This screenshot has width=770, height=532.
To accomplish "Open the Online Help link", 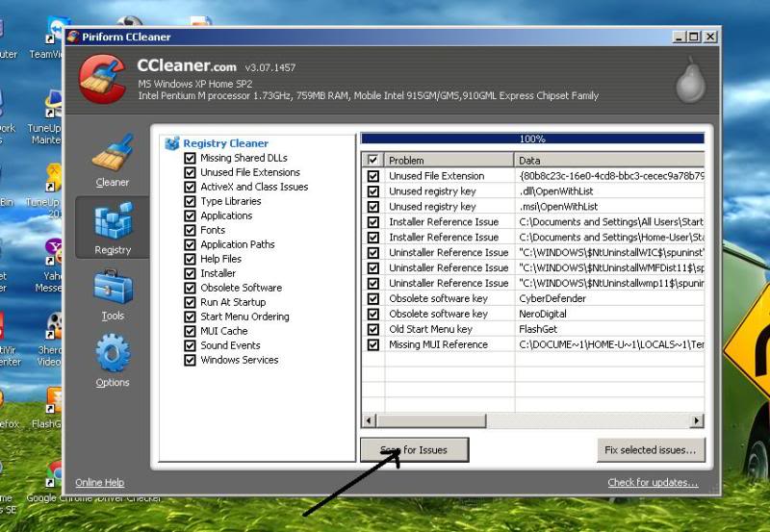I will point(100,483).
